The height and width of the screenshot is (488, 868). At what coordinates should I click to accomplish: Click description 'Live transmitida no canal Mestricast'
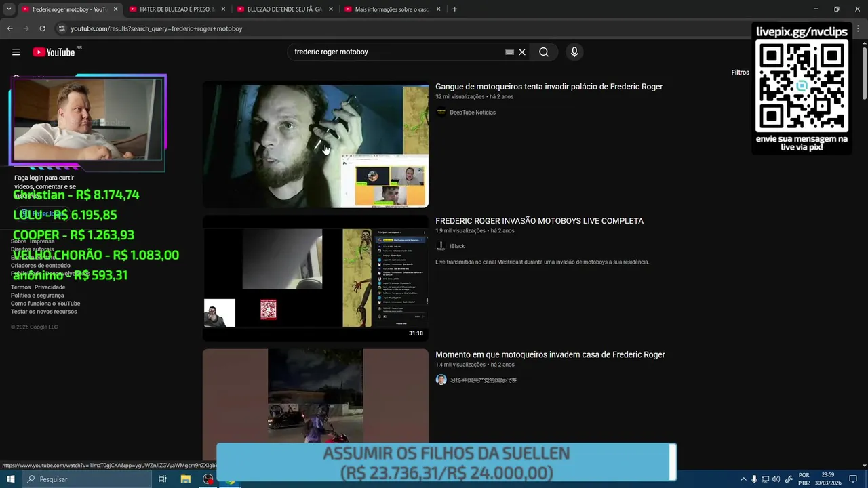[542, 262]
